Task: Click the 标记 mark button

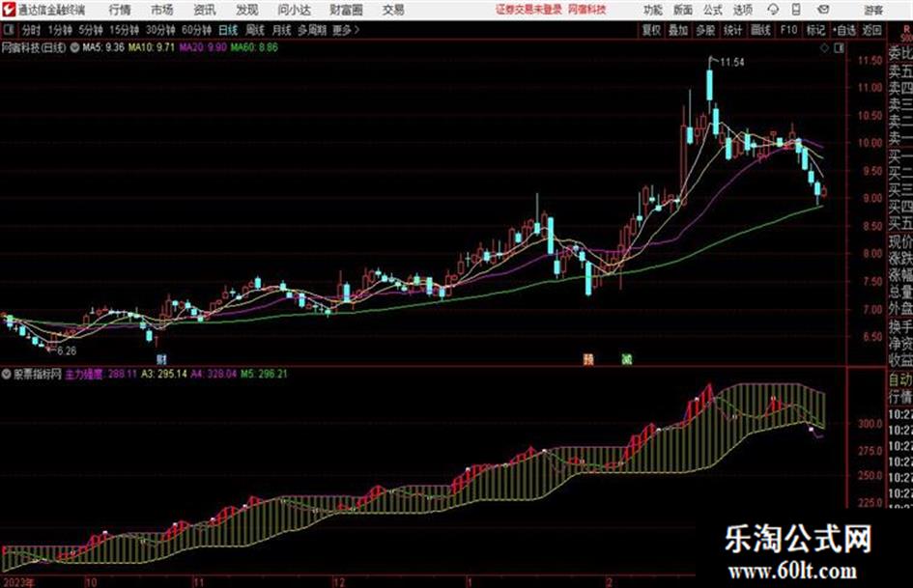Action: [815, 30]
